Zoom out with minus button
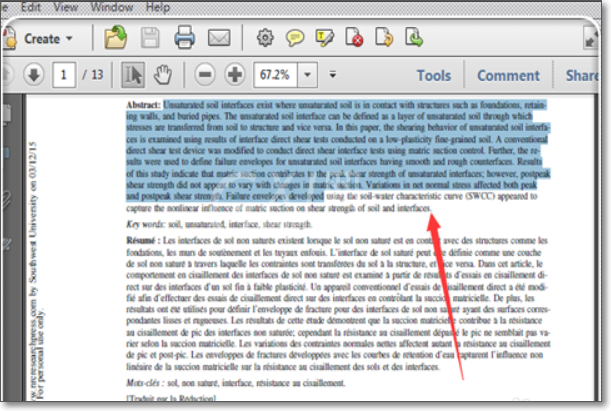This screenshot has width=611, height=411. 205,74
